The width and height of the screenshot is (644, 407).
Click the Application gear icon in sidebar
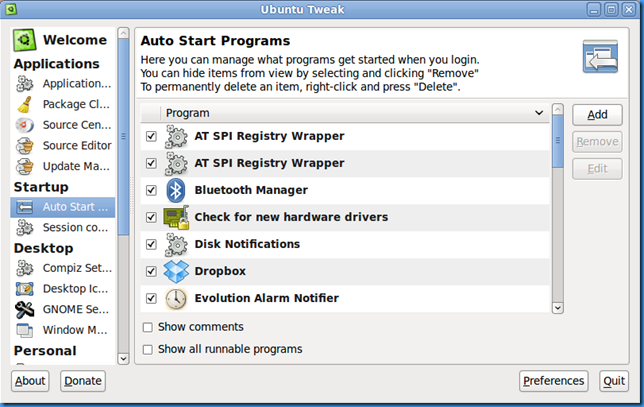click(x=25, y=83)
